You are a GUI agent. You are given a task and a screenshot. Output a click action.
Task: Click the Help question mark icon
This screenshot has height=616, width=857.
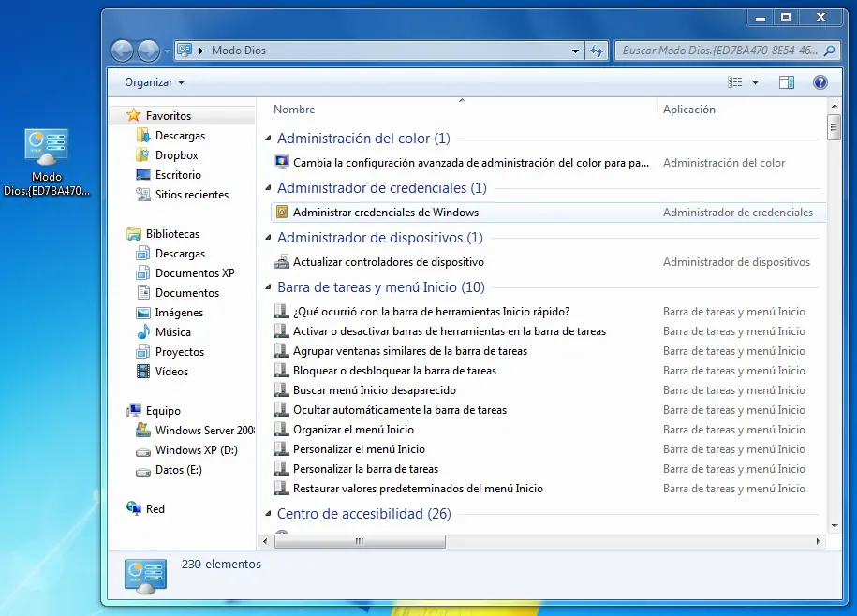820,82
